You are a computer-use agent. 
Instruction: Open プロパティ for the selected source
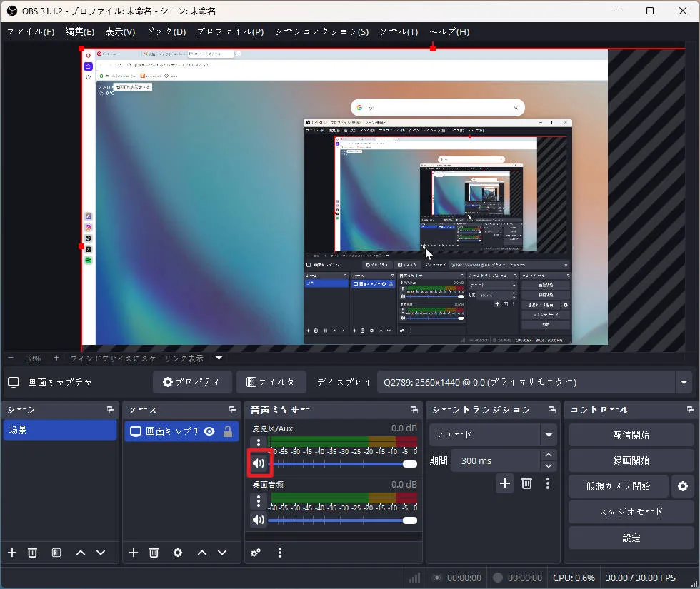click(192, 382)
